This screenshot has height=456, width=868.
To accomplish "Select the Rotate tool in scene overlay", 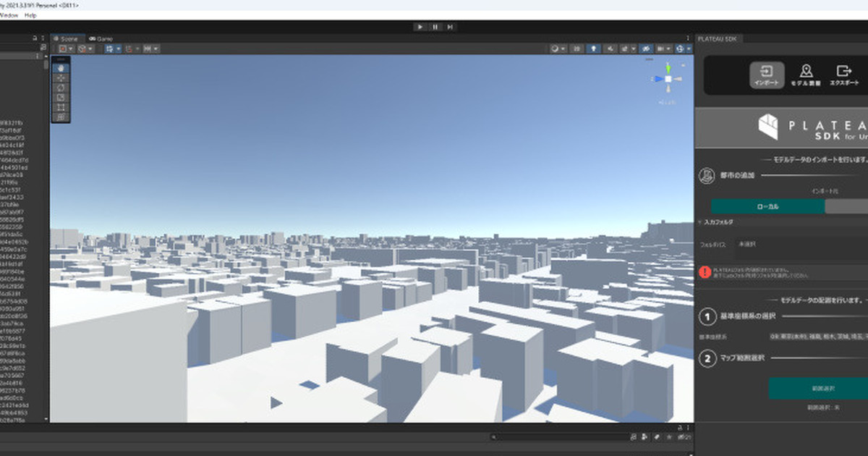I will [61, 88].
